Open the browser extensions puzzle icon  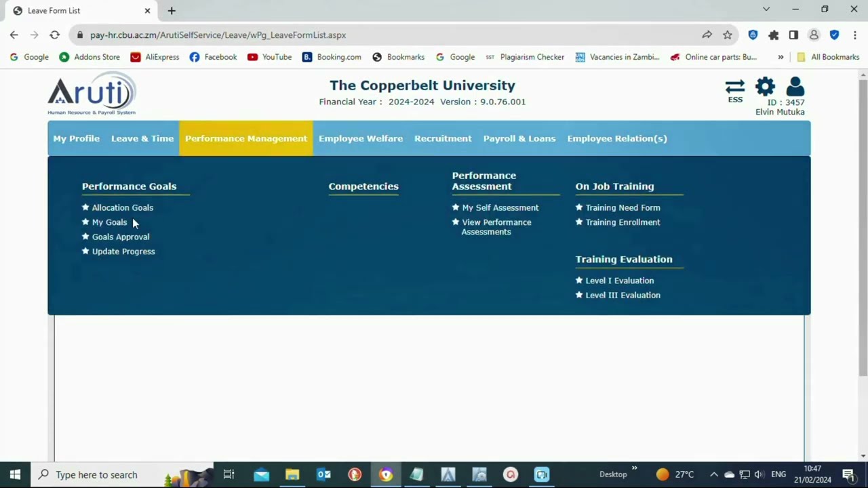(774, 35)
